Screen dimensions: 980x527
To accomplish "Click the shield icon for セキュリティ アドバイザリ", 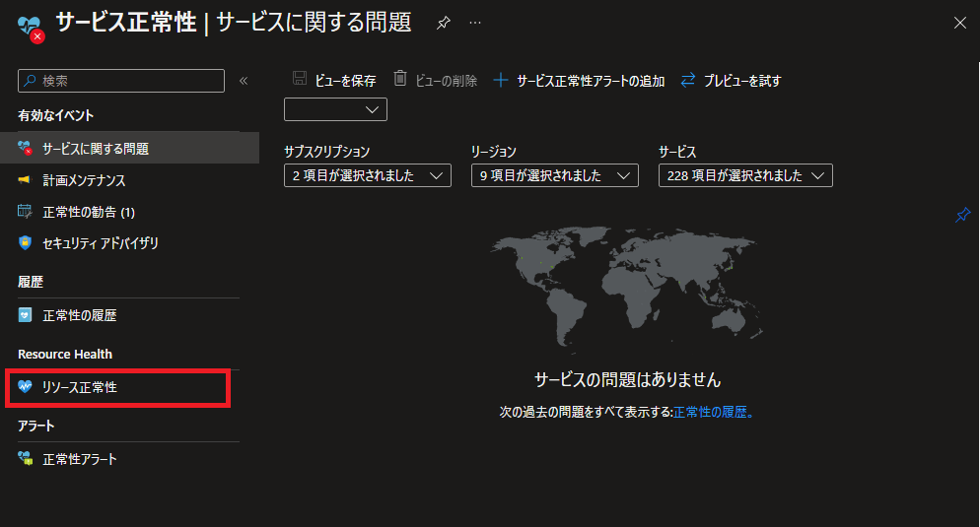I will point(25,243).
